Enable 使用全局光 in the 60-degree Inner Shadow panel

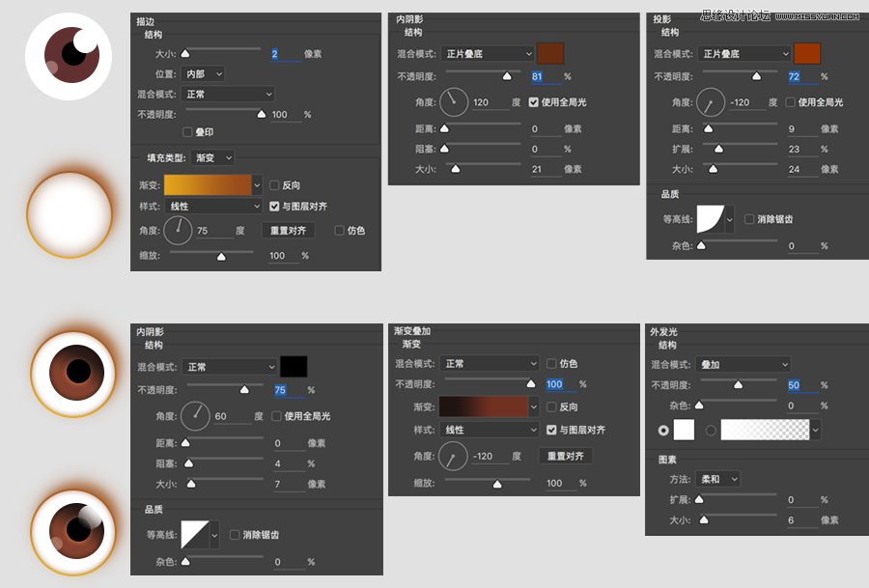[x=276, y=416]
